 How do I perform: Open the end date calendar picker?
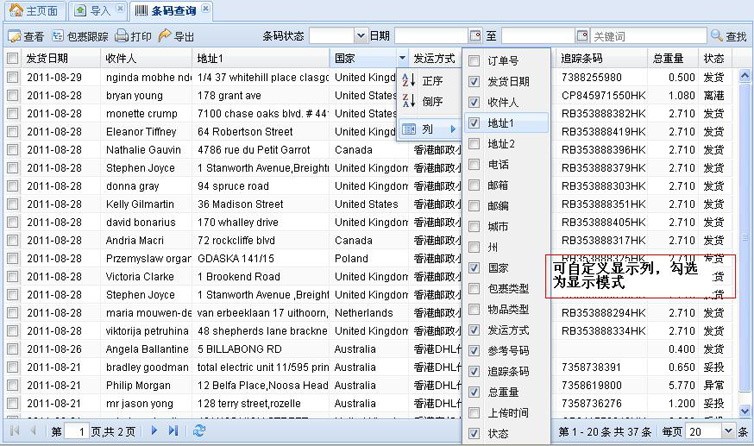pyautogui.click(x=582, y=36)
